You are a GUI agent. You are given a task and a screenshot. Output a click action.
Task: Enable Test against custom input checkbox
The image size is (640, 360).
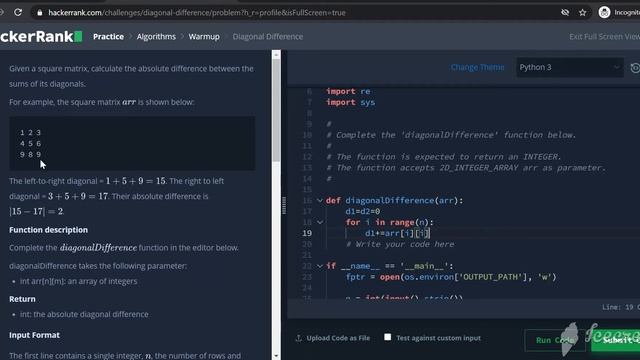point(387,337)
